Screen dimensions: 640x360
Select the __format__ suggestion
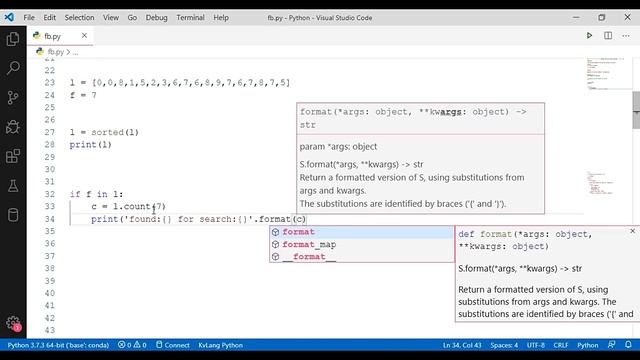(x=362, y=257)
